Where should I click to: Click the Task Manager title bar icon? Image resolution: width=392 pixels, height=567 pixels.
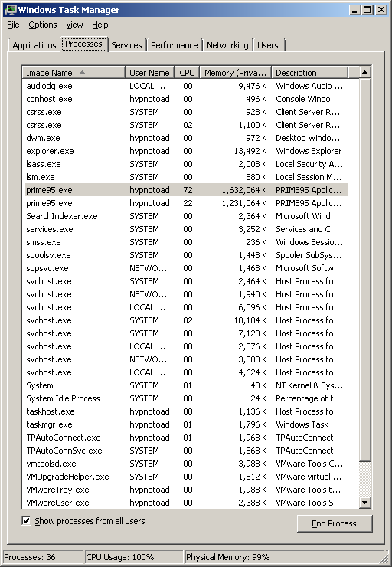(x=10, y=10)
